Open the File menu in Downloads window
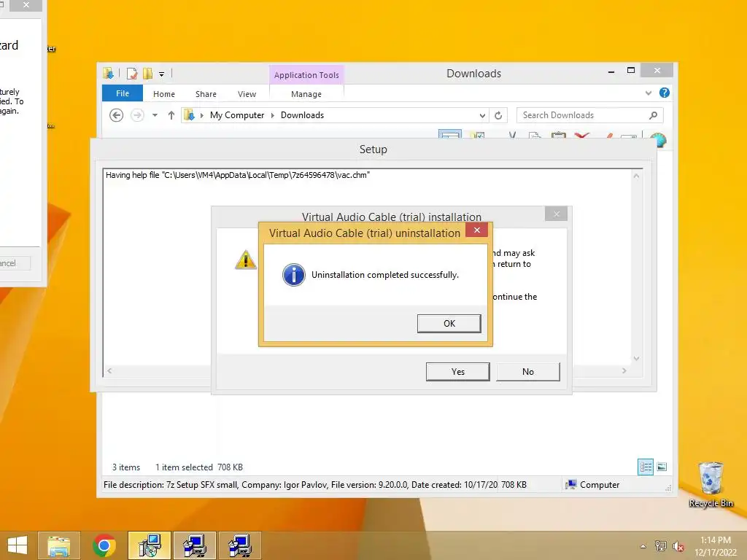This screenshot has height=560, width=747. coord(123,93)
